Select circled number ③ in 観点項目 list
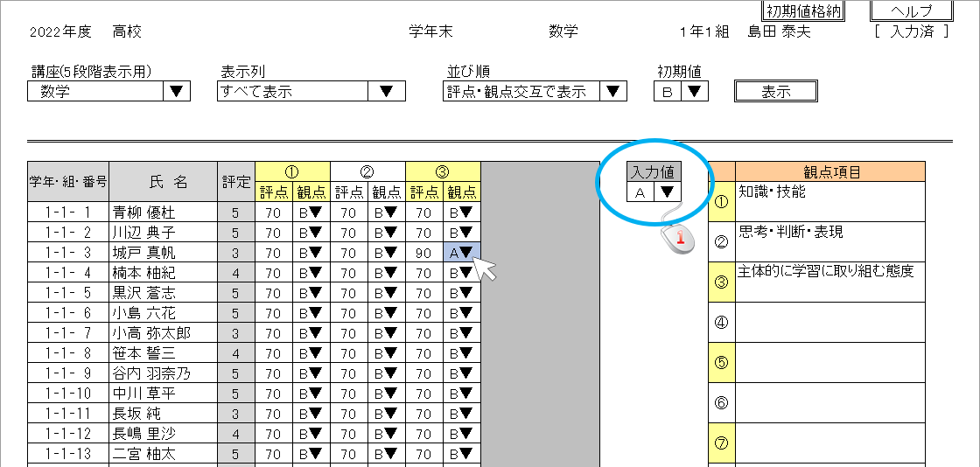Image resolution: width=980 pixels, height=467 pixels. click(x=721, y=282)
